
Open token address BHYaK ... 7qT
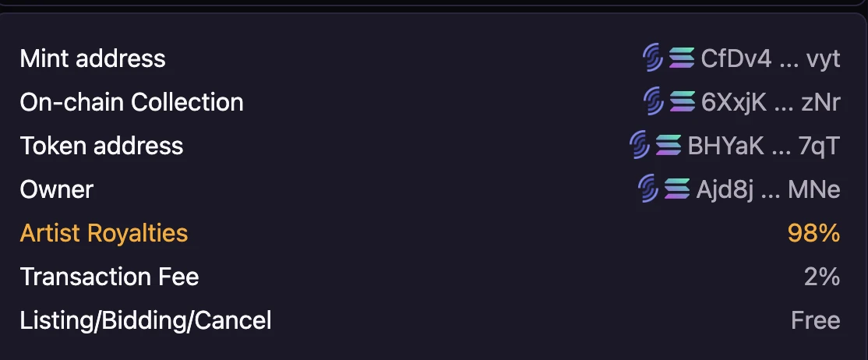click(764, 145)
